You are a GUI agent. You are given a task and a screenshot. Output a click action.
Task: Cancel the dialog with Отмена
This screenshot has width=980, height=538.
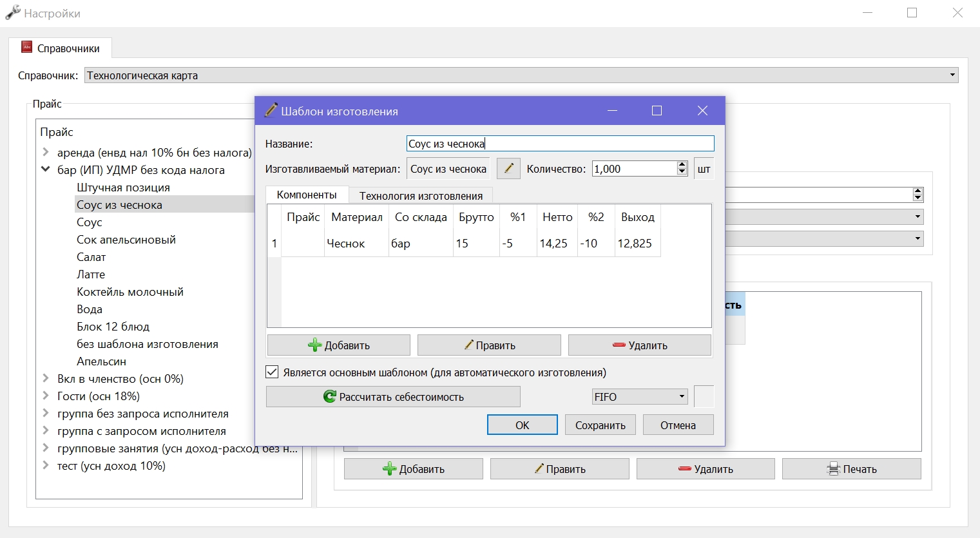(x=678, y=425)
